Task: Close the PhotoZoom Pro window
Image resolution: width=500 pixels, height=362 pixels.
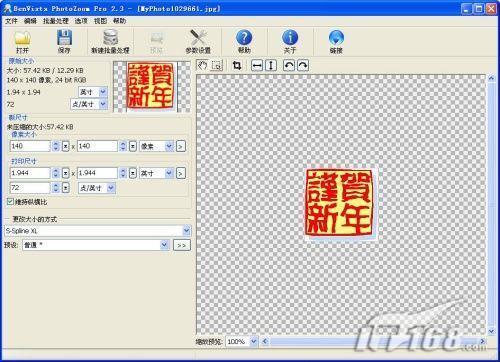Action: [491, 9]
